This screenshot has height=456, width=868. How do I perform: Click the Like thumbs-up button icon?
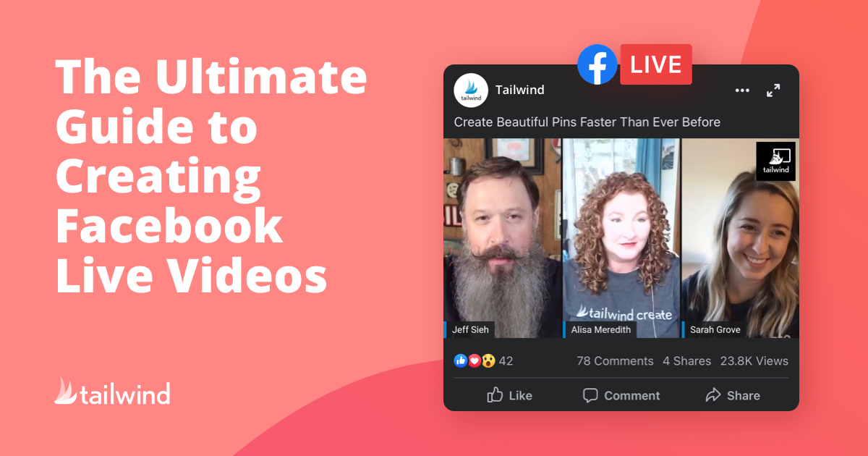[495, 395]
